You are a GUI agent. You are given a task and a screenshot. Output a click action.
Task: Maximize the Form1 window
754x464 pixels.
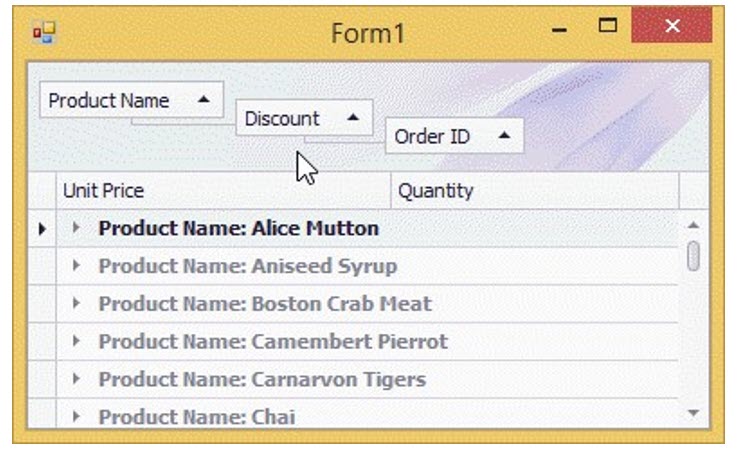click(608, 27)
